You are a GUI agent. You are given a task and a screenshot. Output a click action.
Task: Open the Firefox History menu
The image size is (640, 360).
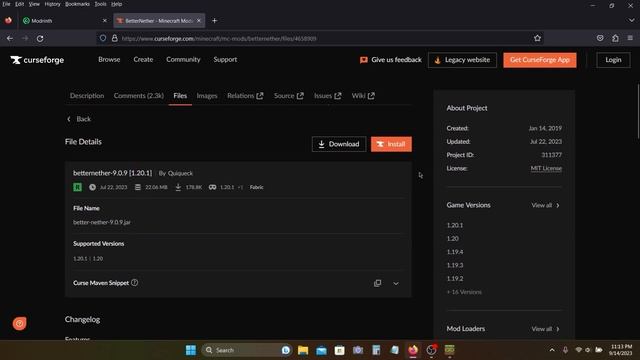point(52,4)
